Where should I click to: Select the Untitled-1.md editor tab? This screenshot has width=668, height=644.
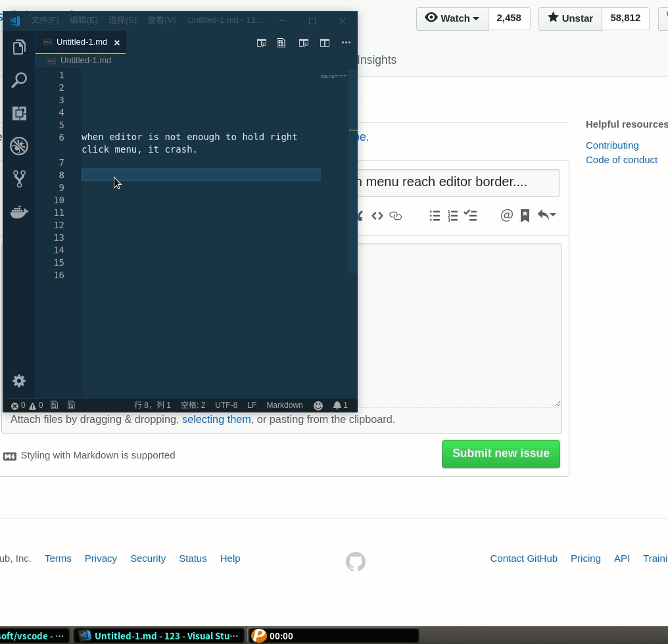click(x=80, y=41)
